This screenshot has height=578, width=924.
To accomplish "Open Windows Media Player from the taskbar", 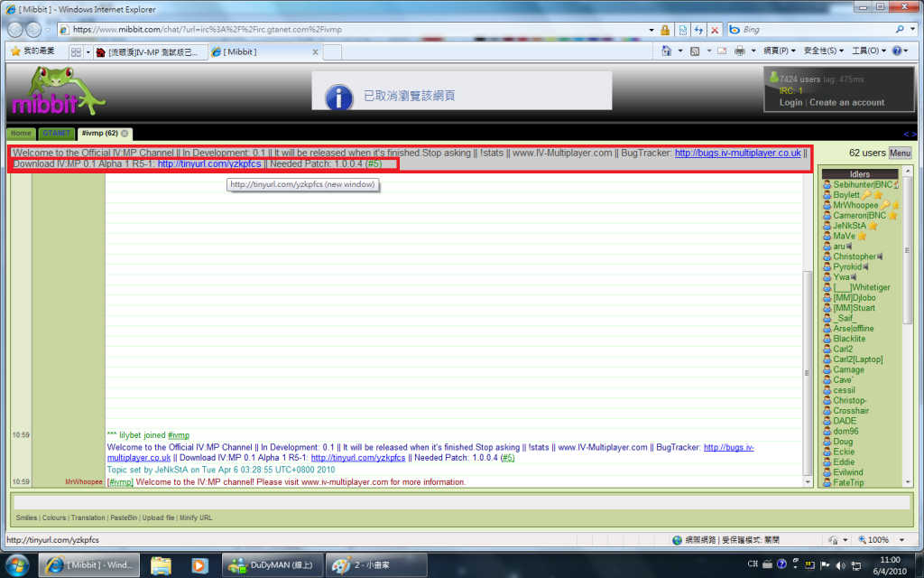I will pos(199,564).
